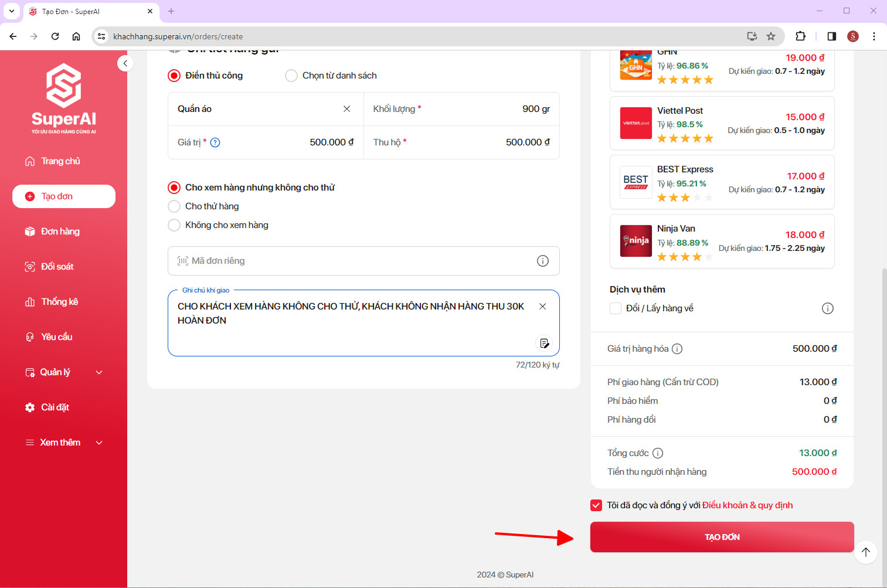The width and height of the screenshot is (887, 588).
Task: Edit the Thu hộ COD amount field
Action: tap(461, 142)
